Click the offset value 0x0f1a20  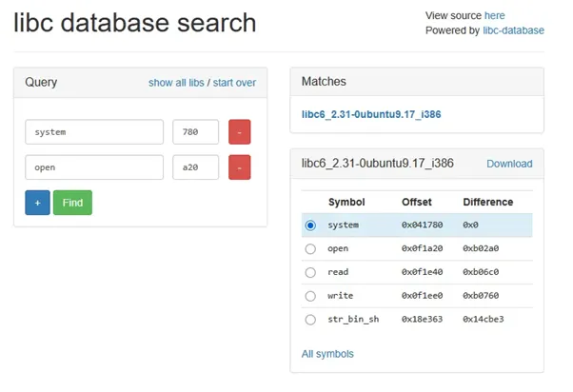[422, 248]
